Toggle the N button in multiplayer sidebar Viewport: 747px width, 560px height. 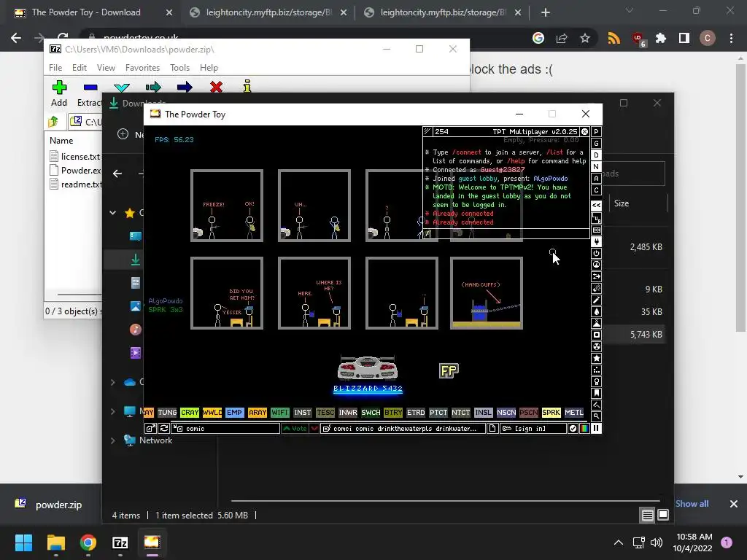pyautogui.click(x=596, y=167)
